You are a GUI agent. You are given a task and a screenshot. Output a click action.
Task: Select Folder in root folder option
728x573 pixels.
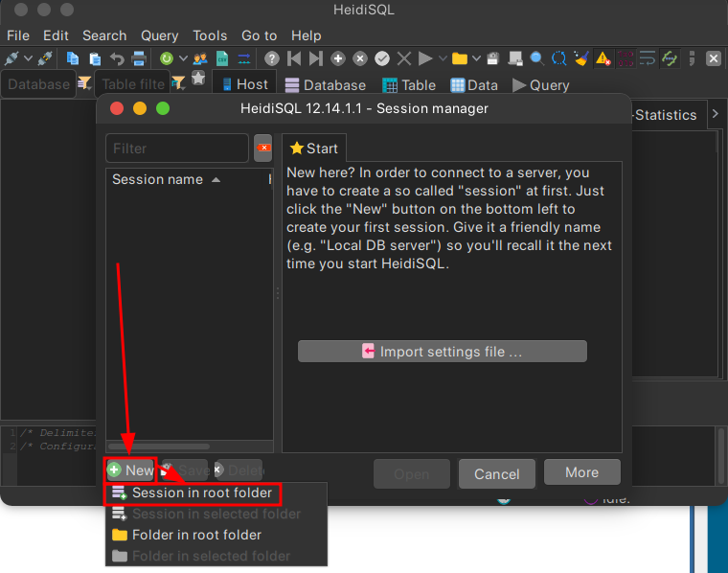tap(196, 535)
